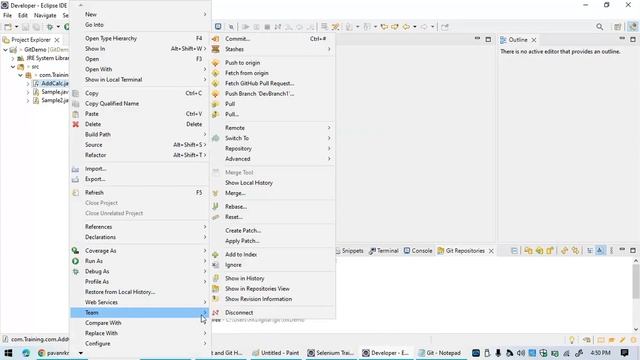
Task: Select Restore from Local History... entry
Action: coord(140,292)
